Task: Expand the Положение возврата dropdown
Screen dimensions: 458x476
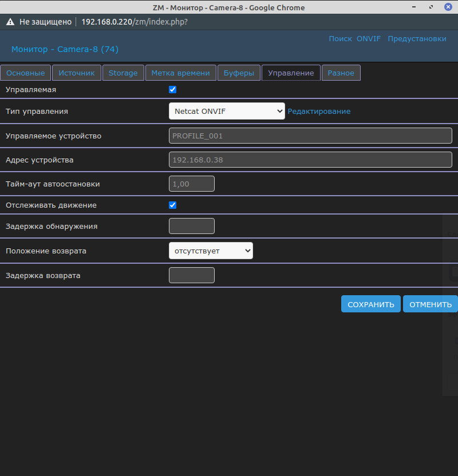Action: click(x=211, y=251)
